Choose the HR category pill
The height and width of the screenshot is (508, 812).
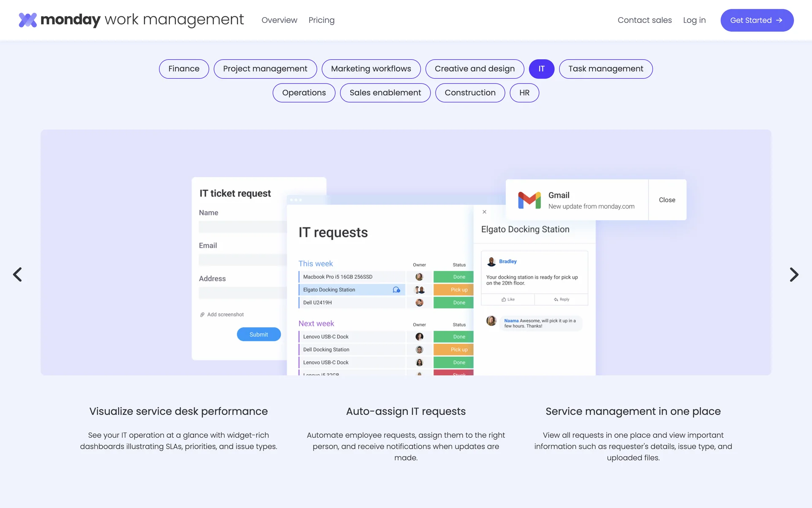(x=524, y=93)
